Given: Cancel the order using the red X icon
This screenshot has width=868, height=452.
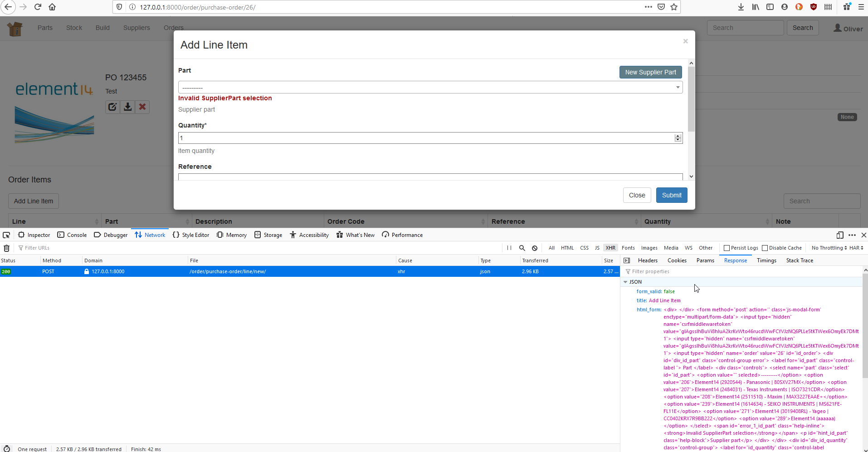Looking at the screenshot, I should pyautogui.click(x=142, y=107).
